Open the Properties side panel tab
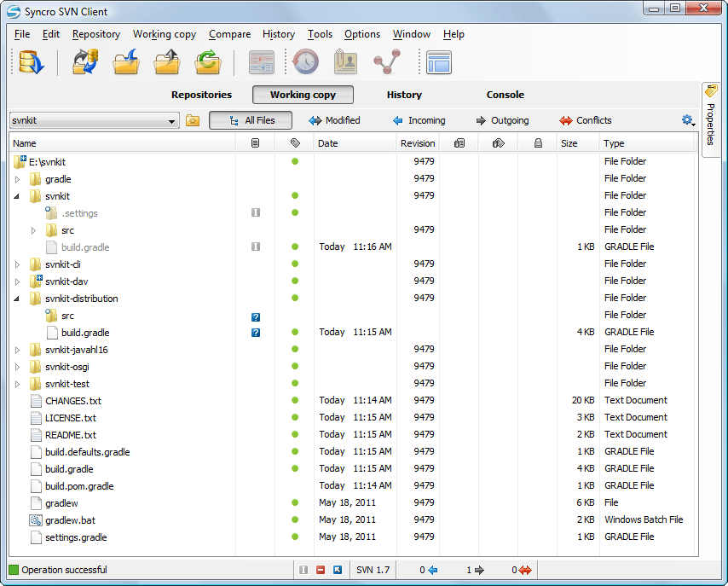 (x=711, y=120)
